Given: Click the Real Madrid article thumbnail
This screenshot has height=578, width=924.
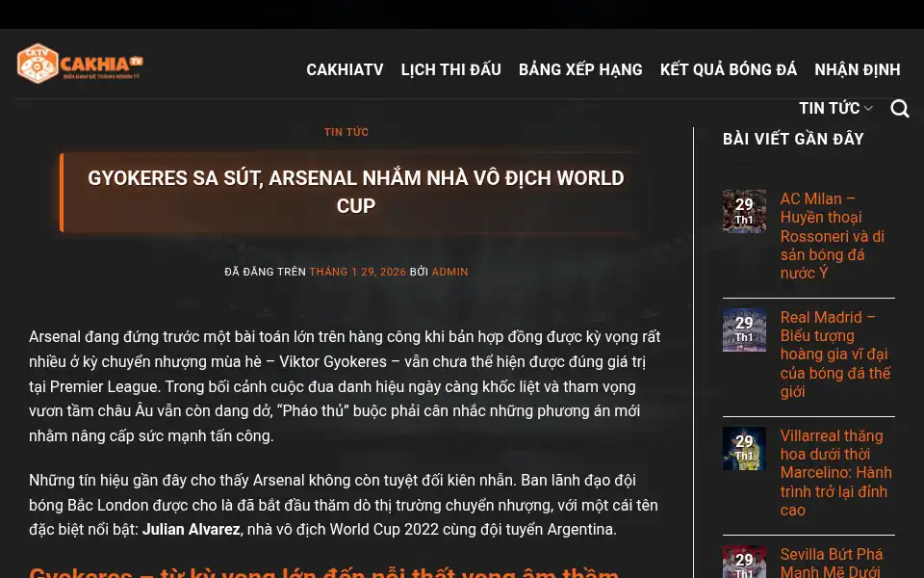Looking at the screenshot, I should pos(744,329).
